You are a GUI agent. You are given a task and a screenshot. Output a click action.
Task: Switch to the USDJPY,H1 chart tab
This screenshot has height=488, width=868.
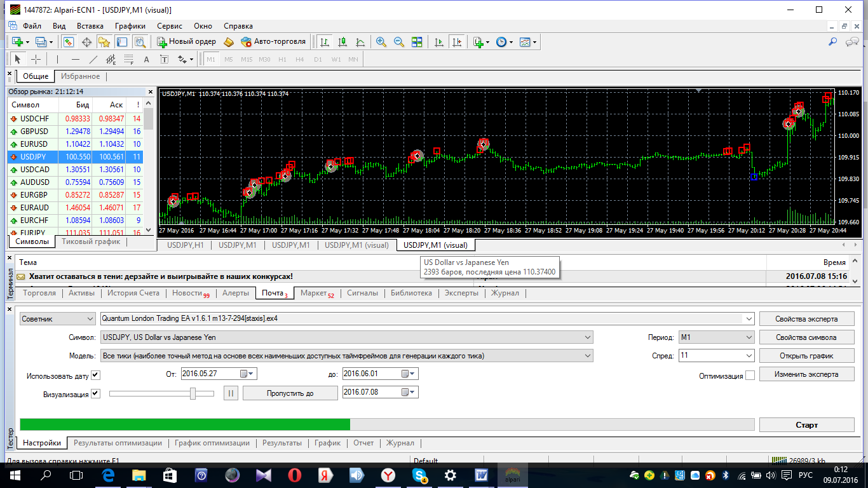click(185, 245)
